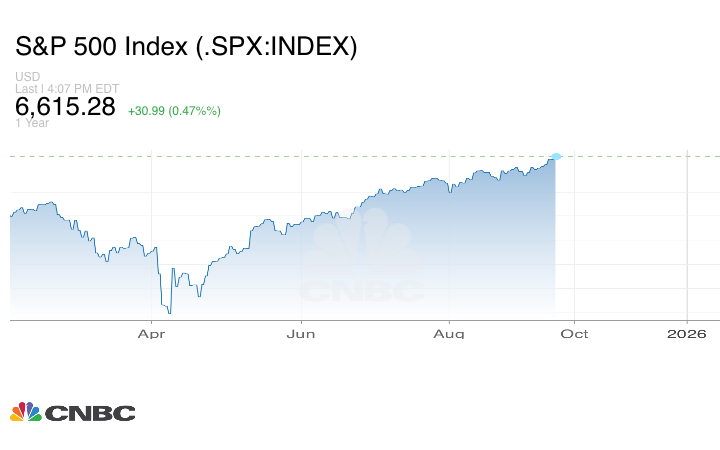Select the Apr label on the time axis

click(150, 333)
